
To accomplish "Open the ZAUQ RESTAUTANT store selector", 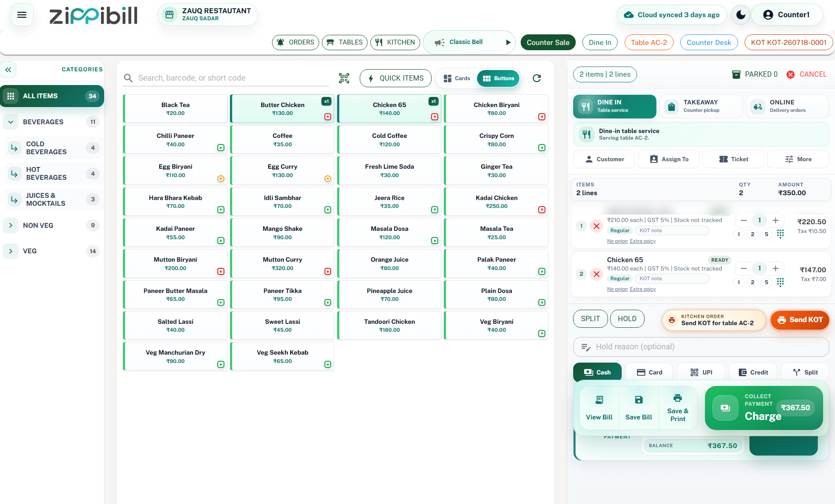I will click(208, 15).
